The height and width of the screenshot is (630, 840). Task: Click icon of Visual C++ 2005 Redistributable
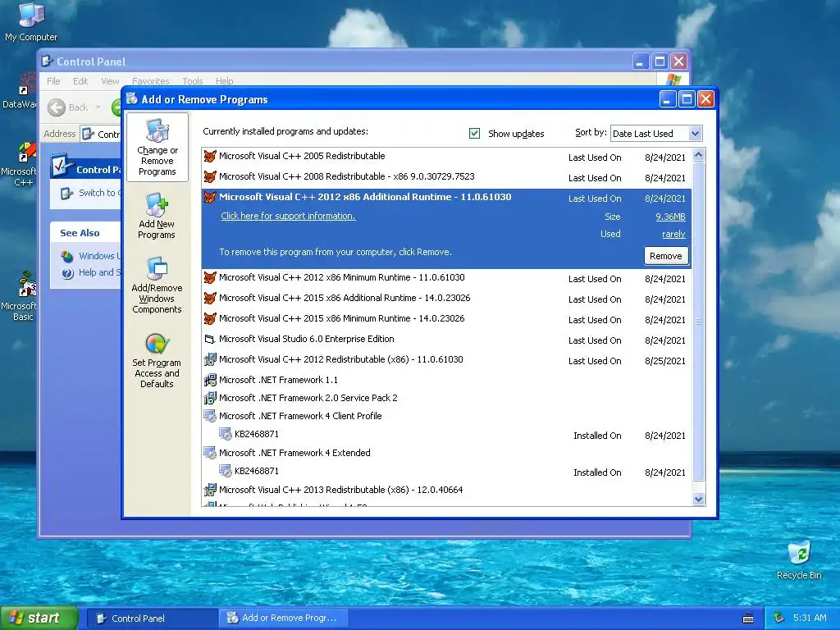210,157
